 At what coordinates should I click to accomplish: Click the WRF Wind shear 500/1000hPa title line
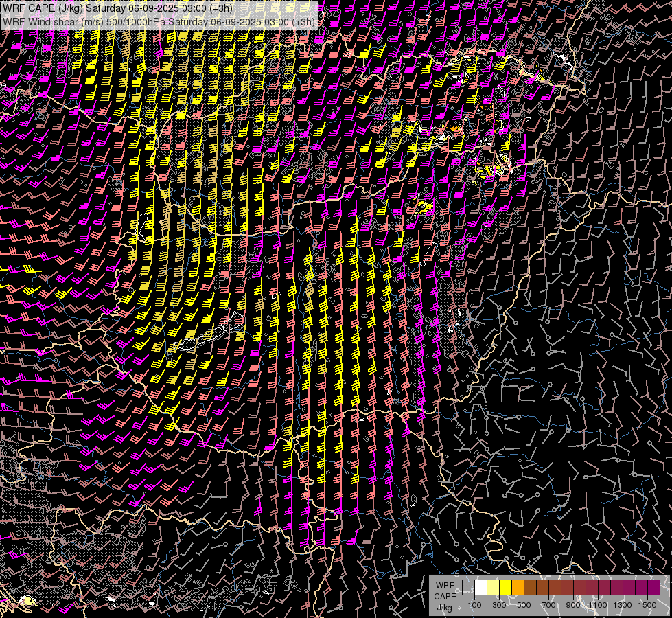click(x=159, y=22)
